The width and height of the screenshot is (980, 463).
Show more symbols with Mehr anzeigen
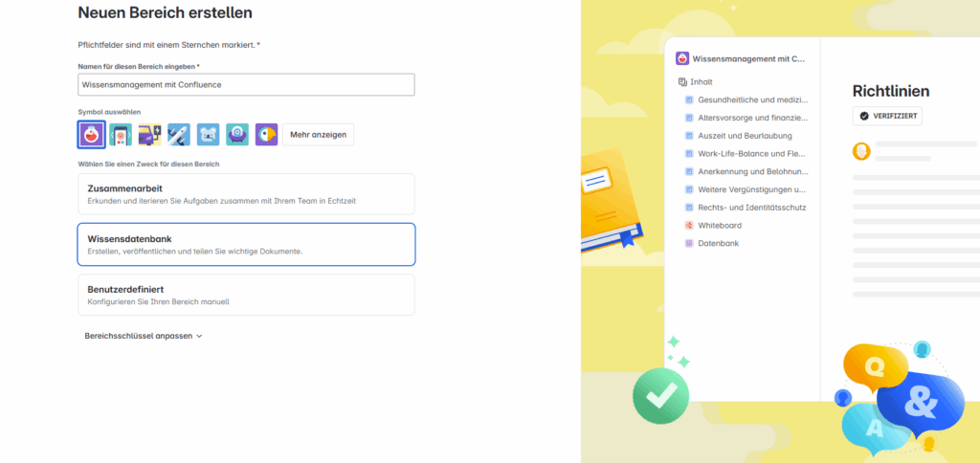click(x=318, y=134)
